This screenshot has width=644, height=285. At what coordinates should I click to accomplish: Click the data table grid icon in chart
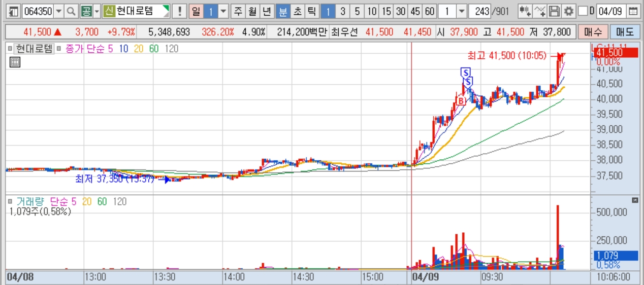(15, 62)
